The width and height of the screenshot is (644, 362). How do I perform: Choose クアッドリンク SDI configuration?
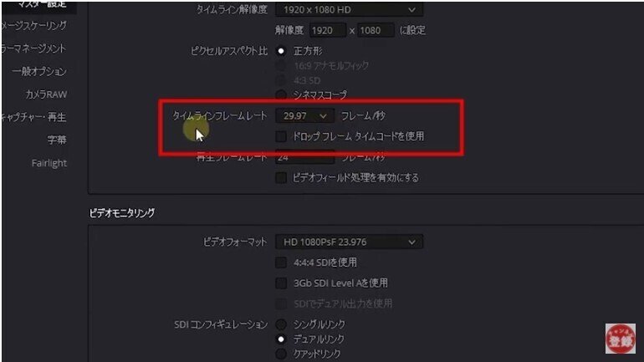[281, 354]
